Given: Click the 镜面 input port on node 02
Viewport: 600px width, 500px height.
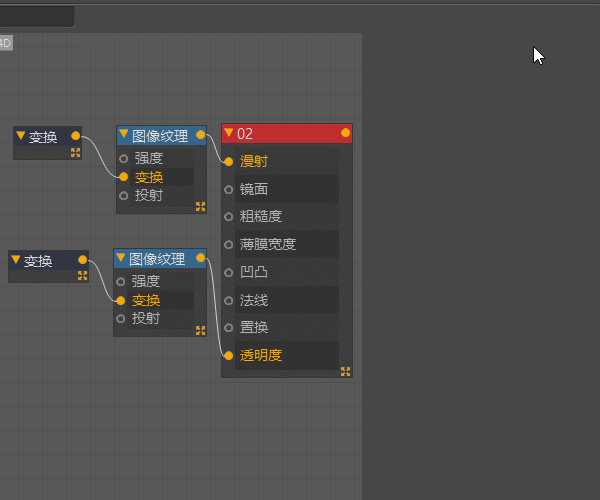Looking at the screenshot, I should point(228,189).
